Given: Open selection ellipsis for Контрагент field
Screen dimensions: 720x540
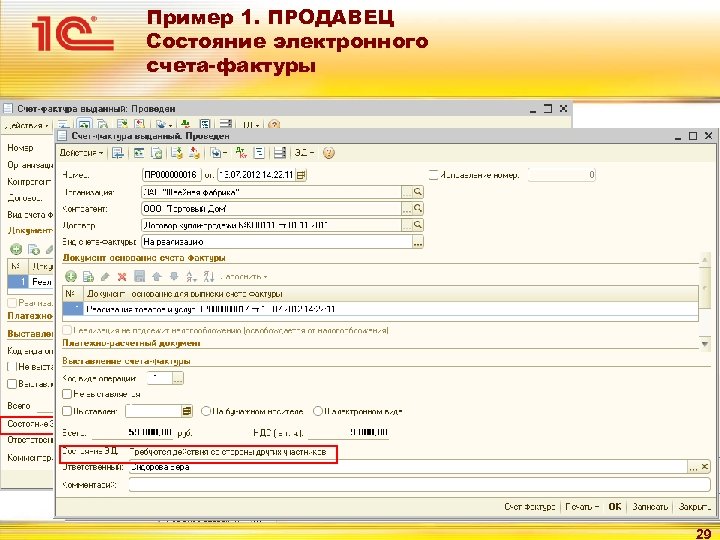Looking at the screenshot, I should (407, 208).
